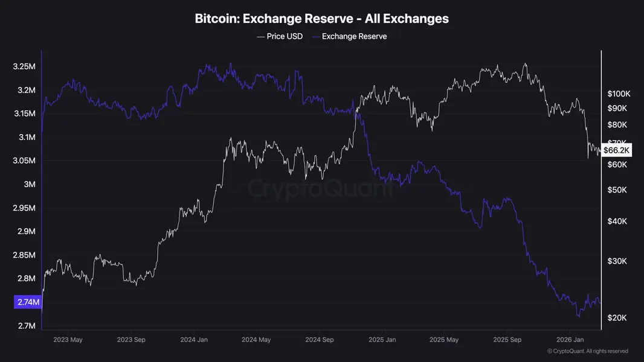
Task: Click the 2.74M current reserve label
Action: coord(28,302)
